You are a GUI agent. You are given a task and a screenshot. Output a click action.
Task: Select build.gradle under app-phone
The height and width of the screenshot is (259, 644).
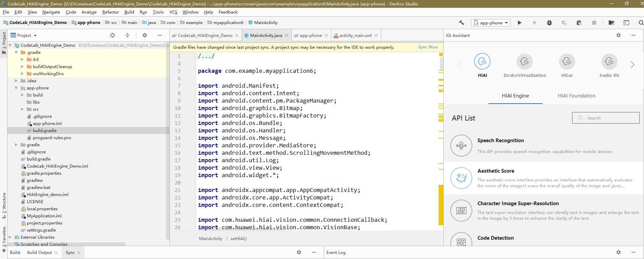coord(45,131)
